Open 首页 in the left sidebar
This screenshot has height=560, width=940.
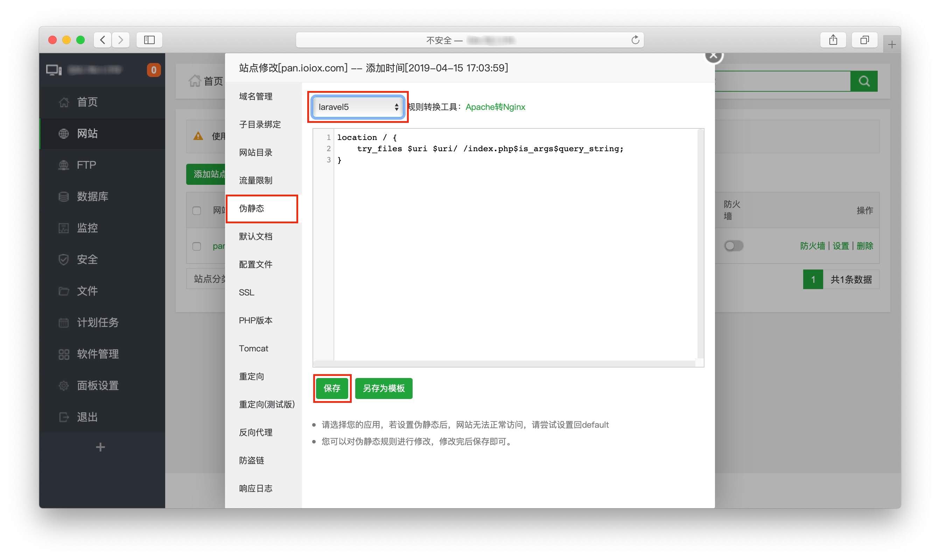pyautogui.click(x=102, y=102)
